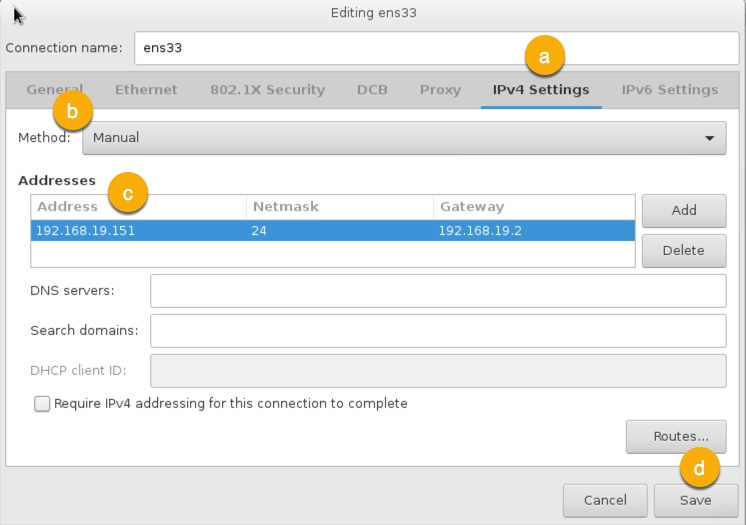This screenshot has height=525, width=746.
Task: Open the 802.1X Security tab
Action: click(267, 90)
